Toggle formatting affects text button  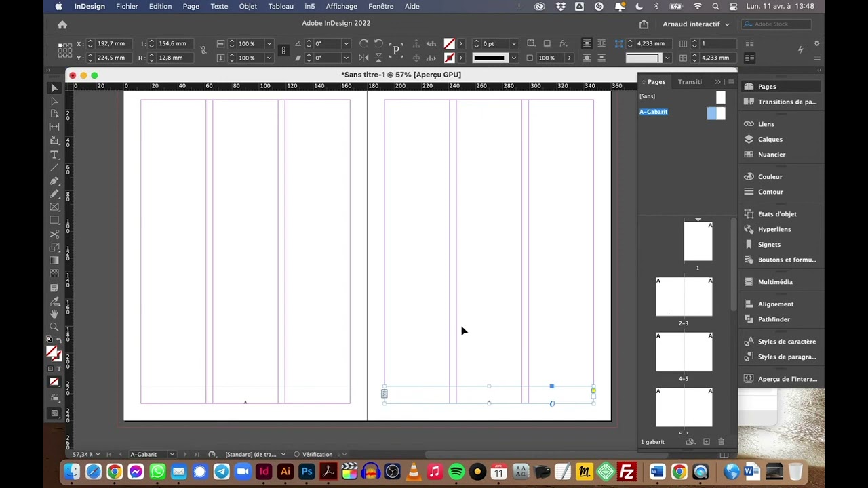tap(59, 369)
